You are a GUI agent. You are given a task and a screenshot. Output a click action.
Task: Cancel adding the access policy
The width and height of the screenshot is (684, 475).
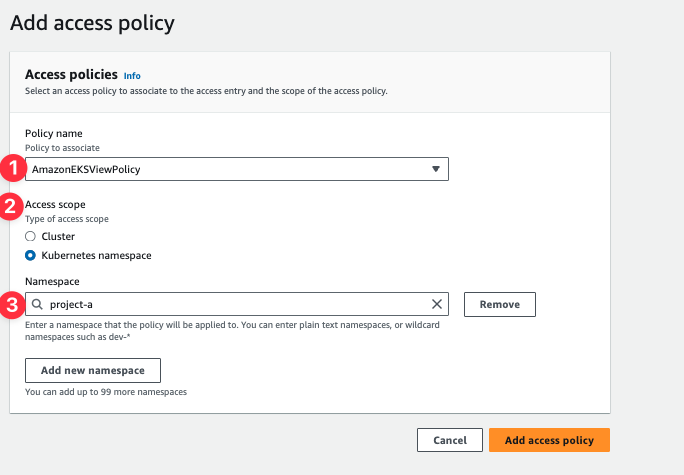click(449, 440)
